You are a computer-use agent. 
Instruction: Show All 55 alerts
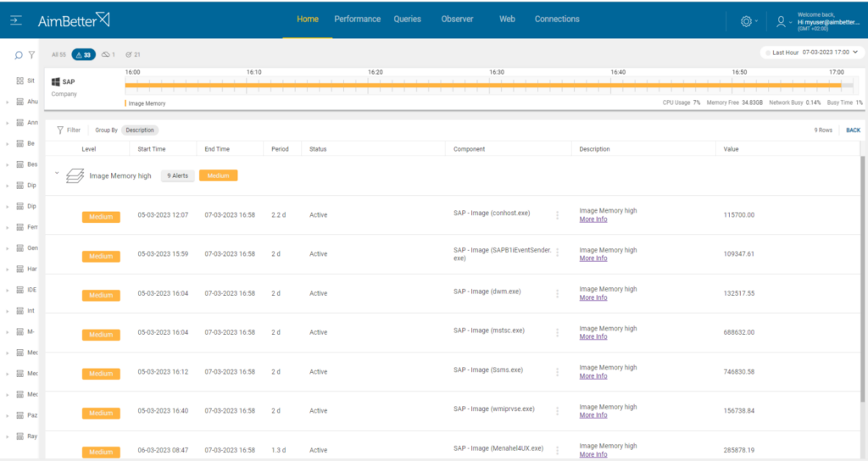click(x=58, y=55)
